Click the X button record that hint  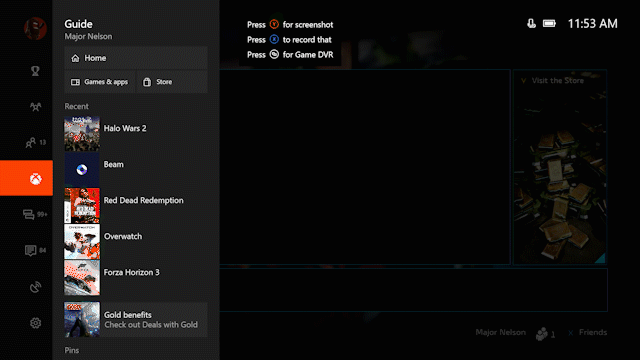[x=289, y=40]
